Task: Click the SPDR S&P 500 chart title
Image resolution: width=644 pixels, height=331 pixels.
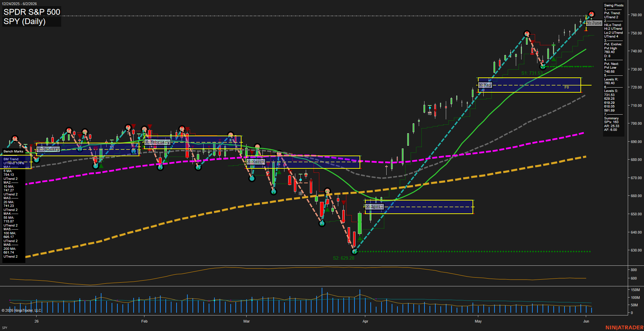Action: pyautogui.click(x=32, y=12)
